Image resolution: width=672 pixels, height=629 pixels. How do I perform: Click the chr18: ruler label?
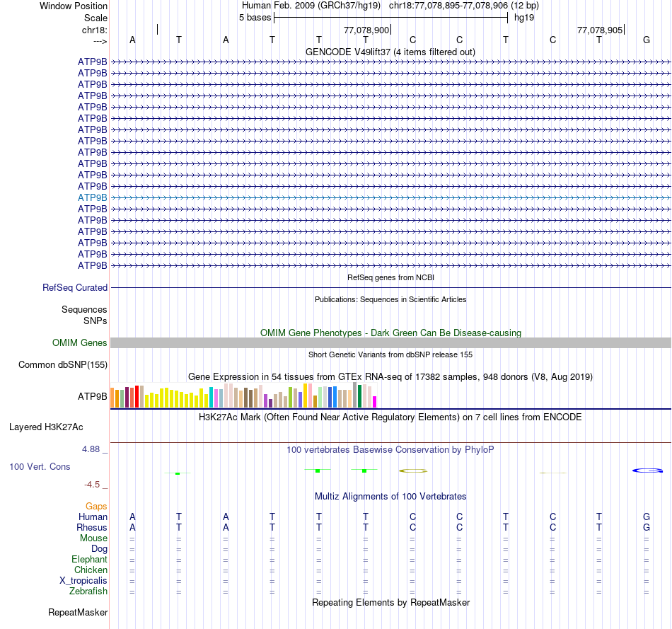[94, 30]
